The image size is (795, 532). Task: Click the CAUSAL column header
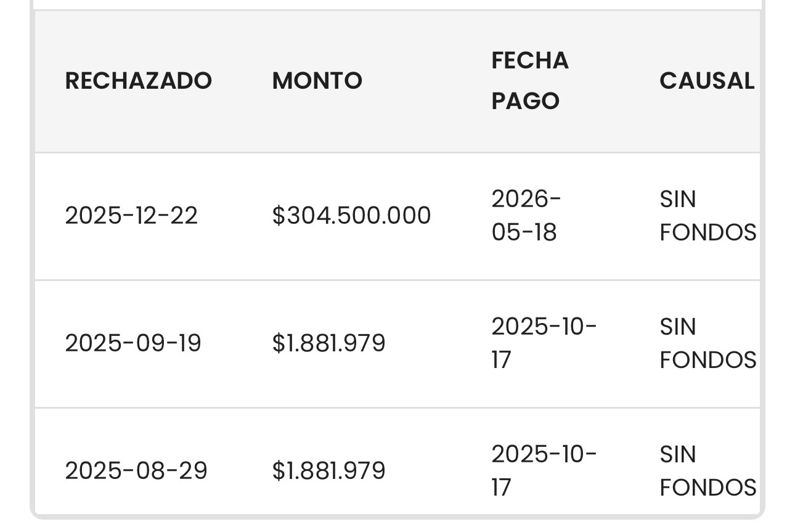click(707, 81)
